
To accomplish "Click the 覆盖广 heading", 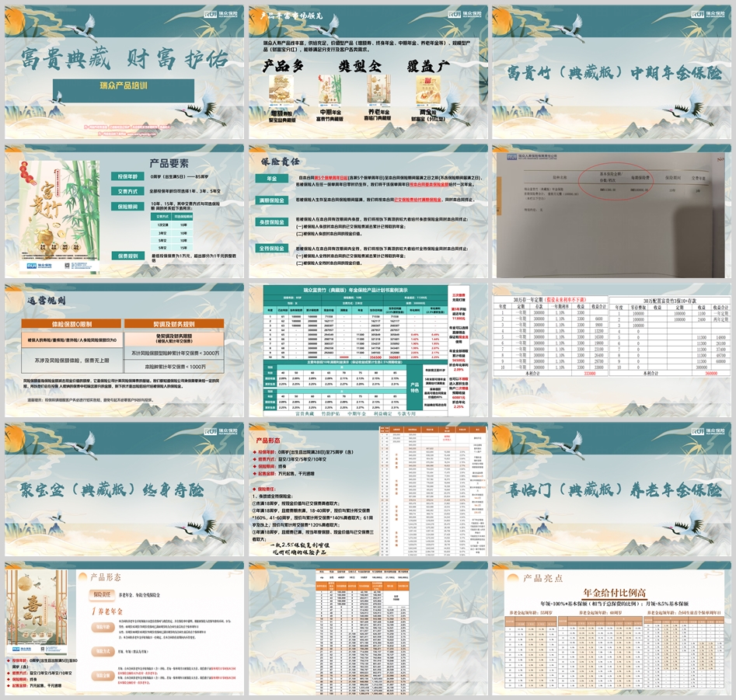I will (428, 66).
